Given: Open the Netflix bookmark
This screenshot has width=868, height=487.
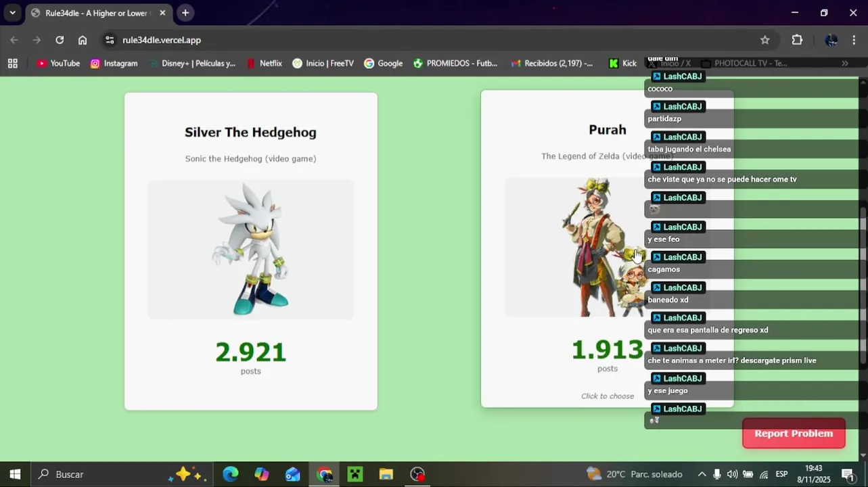Looking at the screenshot, I should click(264, 63).
